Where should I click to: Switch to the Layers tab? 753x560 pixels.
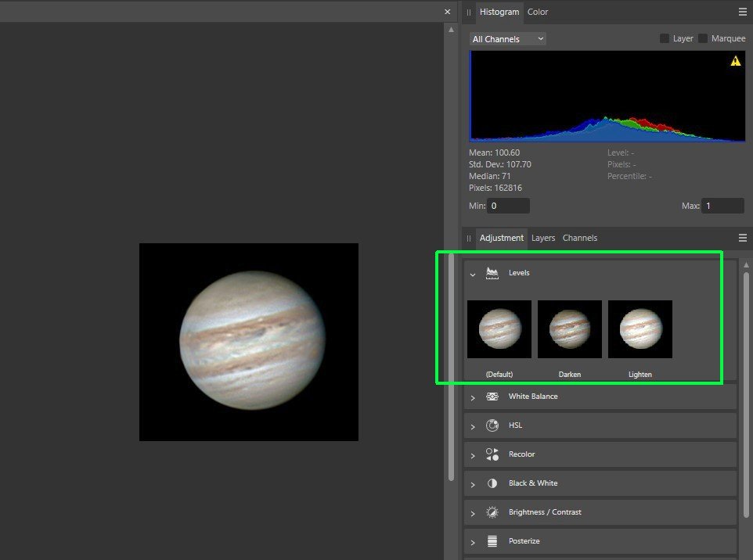point(543,238)
